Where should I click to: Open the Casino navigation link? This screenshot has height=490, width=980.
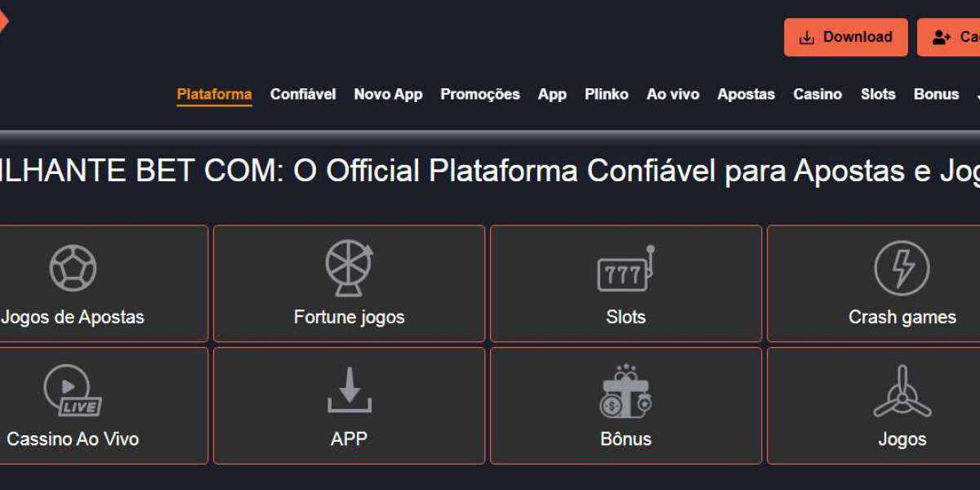click(x=817, y=94)
